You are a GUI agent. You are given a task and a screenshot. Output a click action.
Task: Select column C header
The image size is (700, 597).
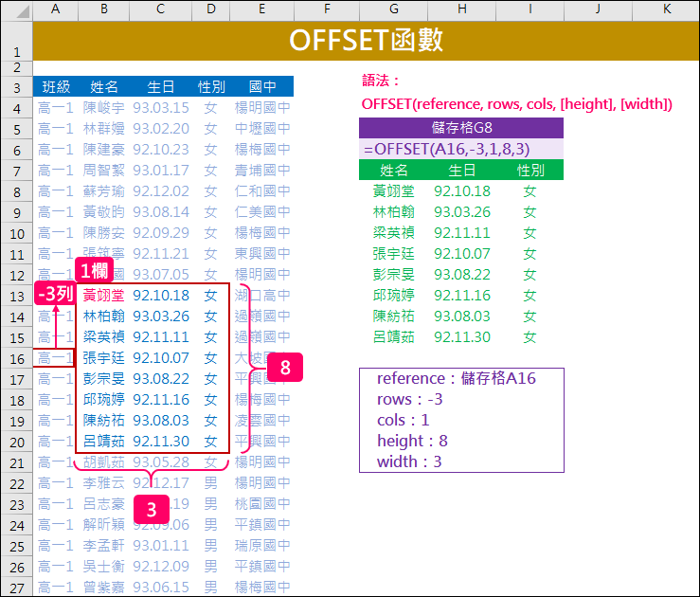click(x=161, y=9)
